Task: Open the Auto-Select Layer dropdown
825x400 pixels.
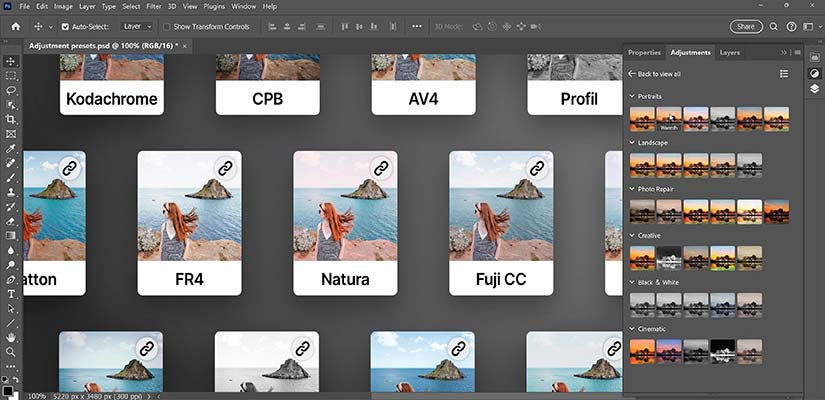Action: click(x=137, y=26)
